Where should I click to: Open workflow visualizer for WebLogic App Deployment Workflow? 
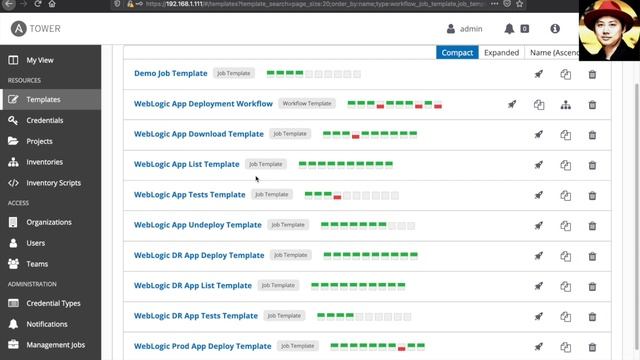pyautogui.click(x=565, y=104)
